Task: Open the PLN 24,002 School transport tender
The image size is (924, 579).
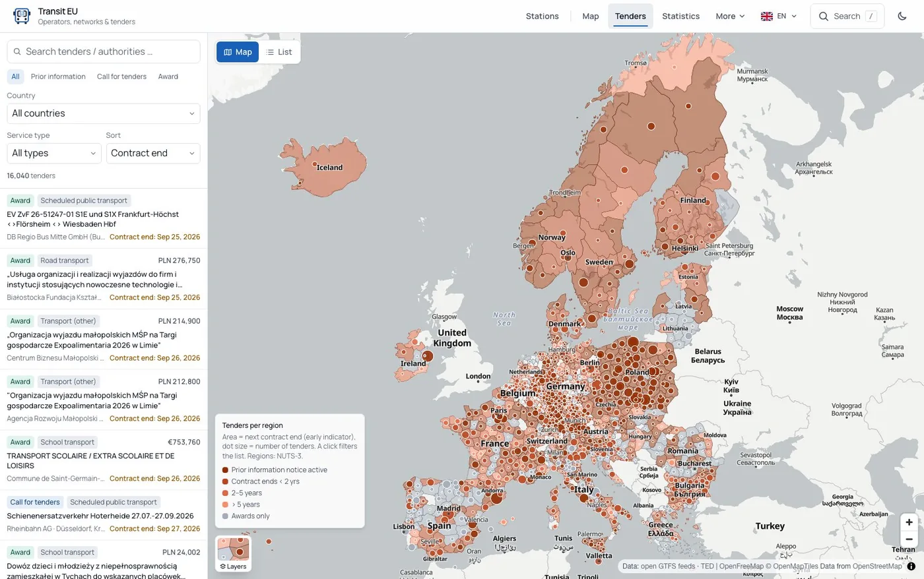Action: tap(104, 561)
